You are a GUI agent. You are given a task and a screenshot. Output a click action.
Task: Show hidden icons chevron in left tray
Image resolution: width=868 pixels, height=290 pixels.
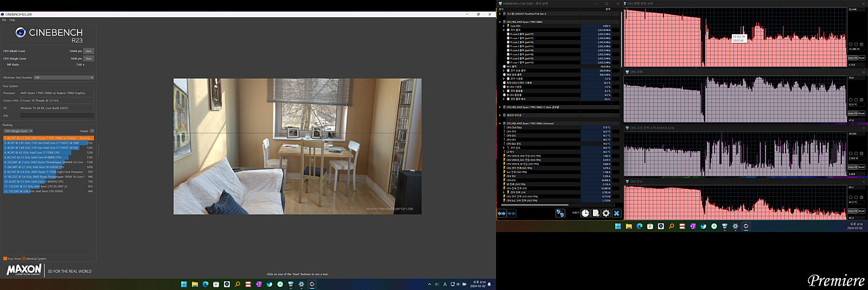(430, 284)
